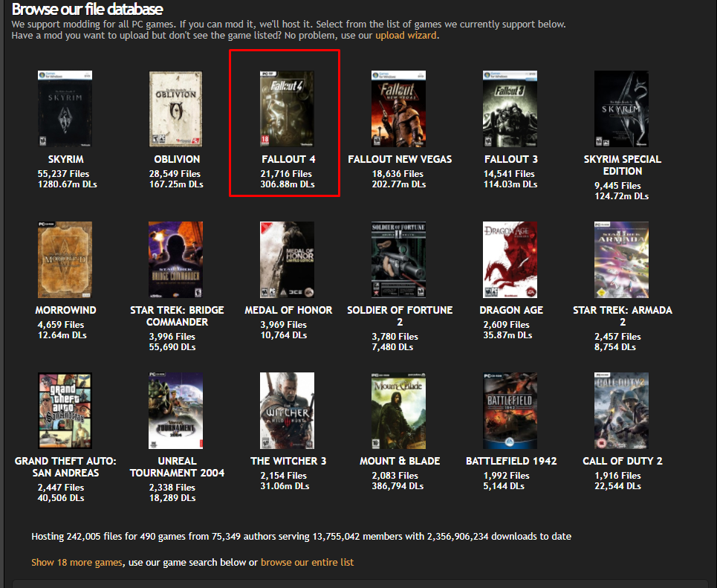Select the Morrowind cover image

tap(65, 260)
